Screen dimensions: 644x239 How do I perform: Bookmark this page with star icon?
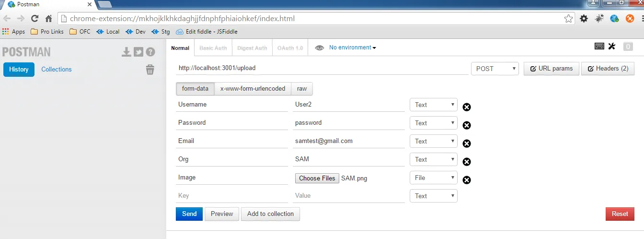pyautogui.click(x=568, y=19)
